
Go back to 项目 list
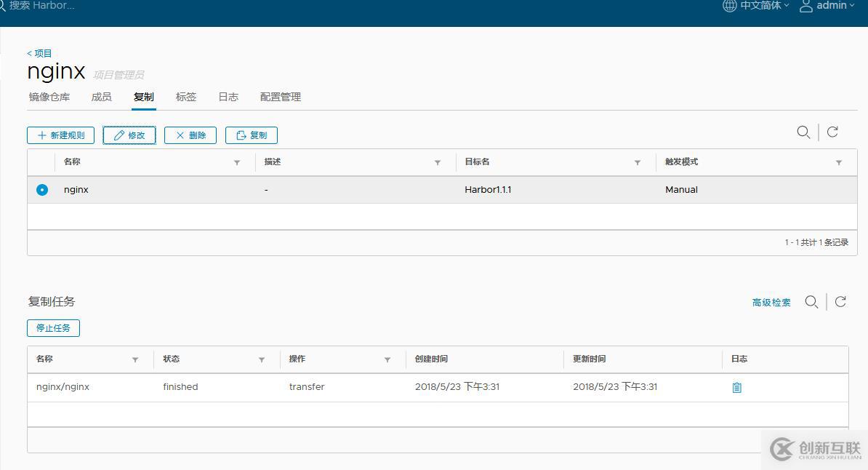tap(39, 53)
